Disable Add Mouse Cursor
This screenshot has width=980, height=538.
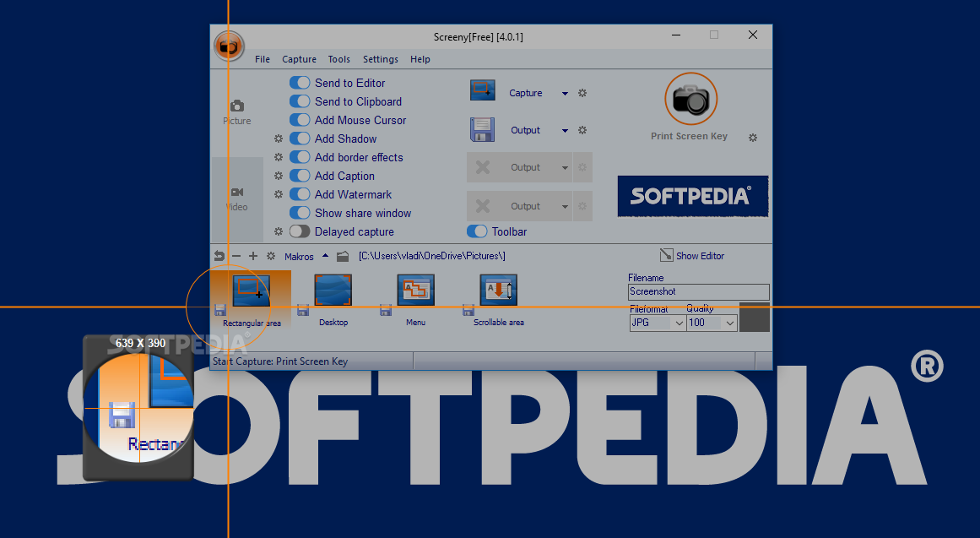(x=300, y=119)
